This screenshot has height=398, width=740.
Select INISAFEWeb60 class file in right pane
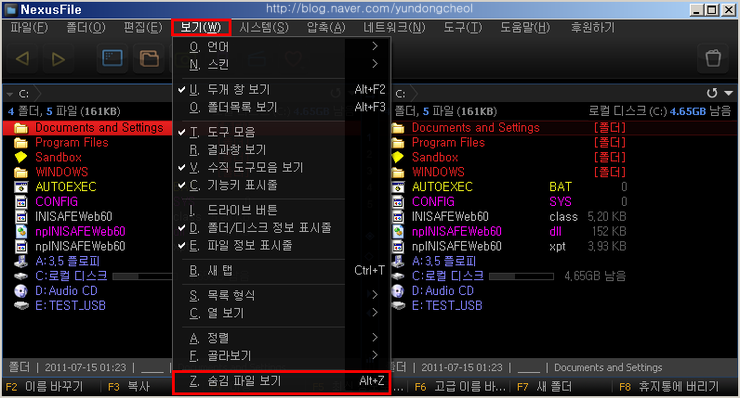(450, 217)
